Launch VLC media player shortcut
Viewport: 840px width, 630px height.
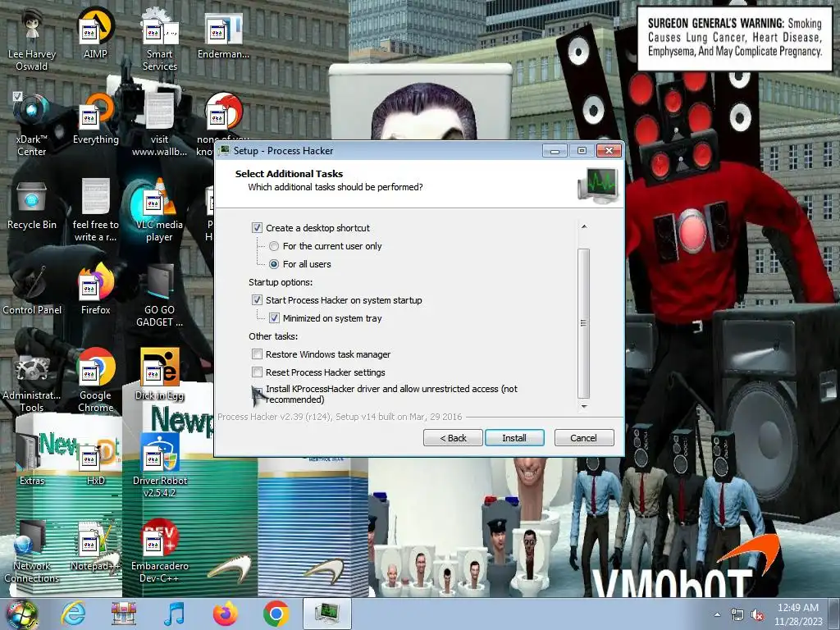click(160, 210)
